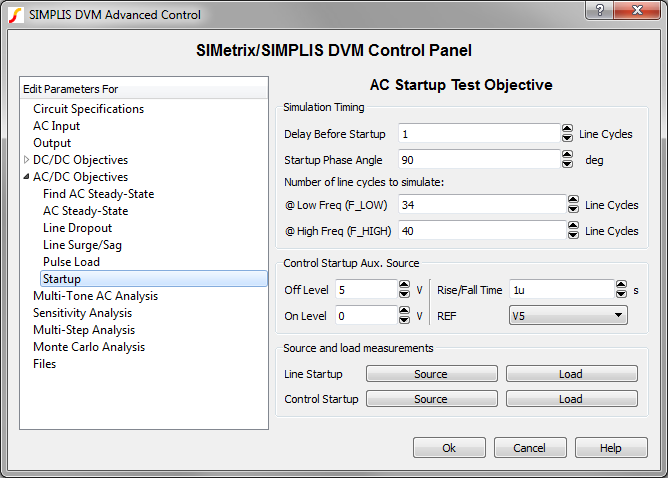Collapse the AC/DC Objectives tree node

pyautogui.click(x=27, y=177)
